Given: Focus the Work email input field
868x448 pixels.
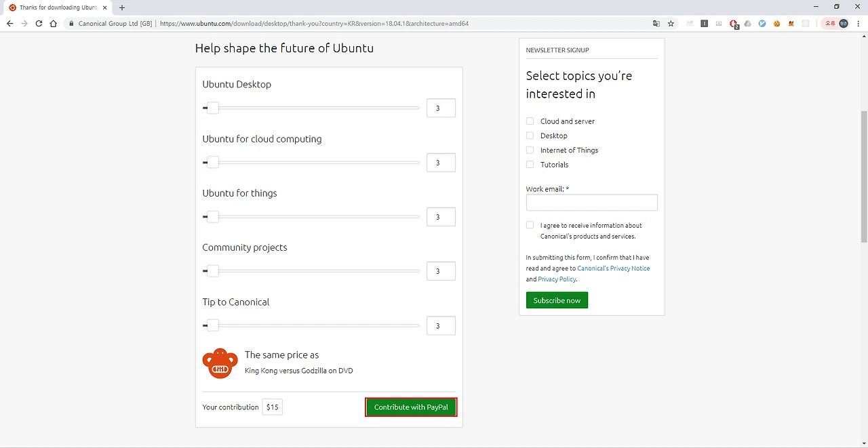Looking at the screenshot, I should [591, 203].
